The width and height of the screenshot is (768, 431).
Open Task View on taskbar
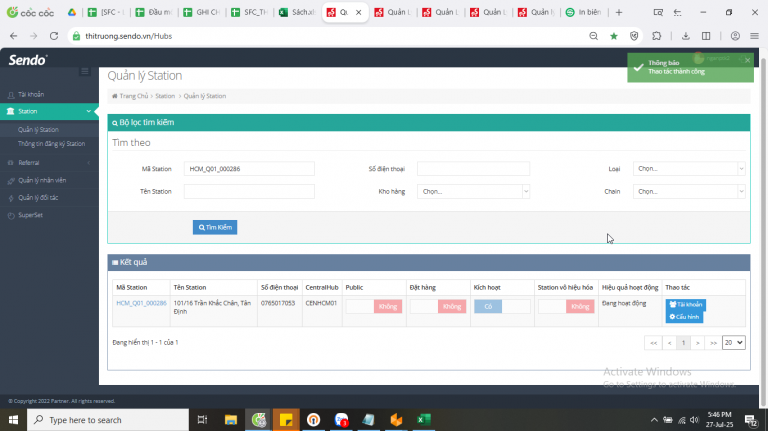(x=202, y=420)
